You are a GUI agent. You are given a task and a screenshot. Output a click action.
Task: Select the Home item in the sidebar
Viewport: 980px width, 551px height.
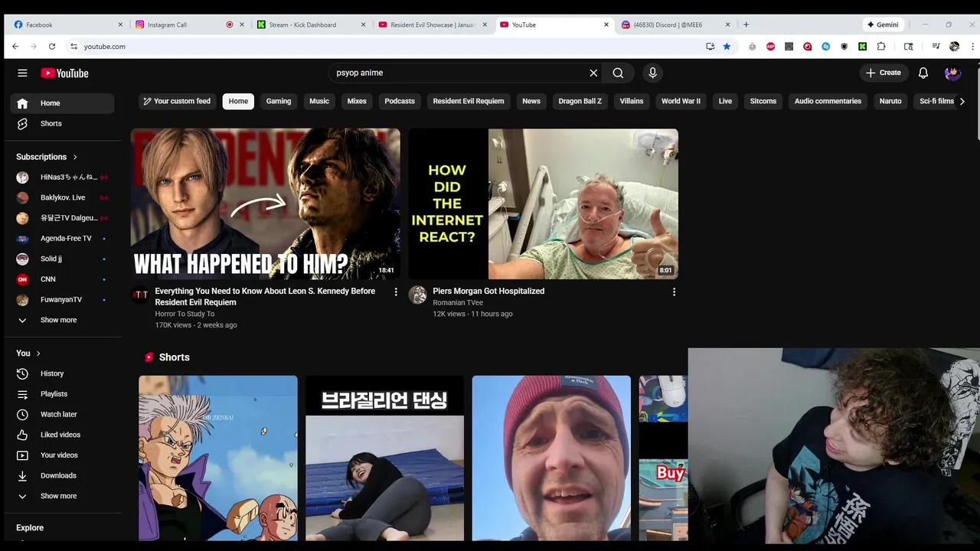coord(62,103)
